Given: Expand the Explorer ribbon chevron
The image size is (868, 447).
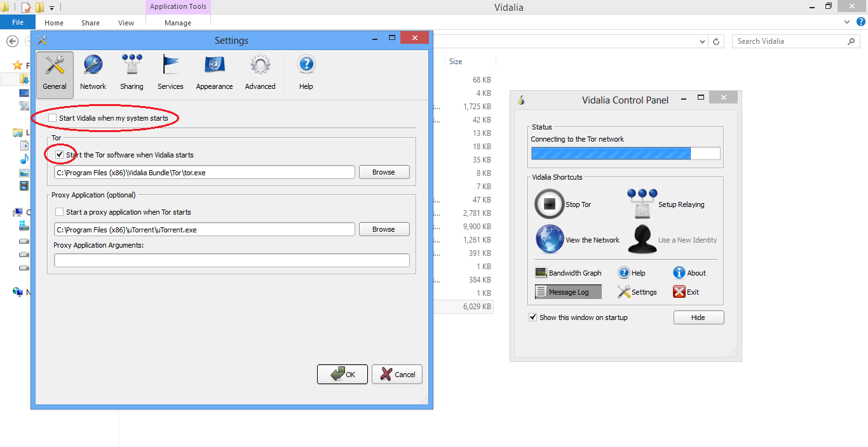Looking at the screenshot, I should click(847, 22).
